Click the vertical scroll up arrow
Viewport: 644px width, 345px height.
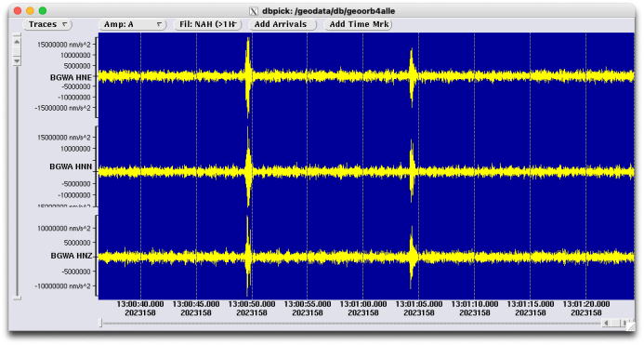click(x=17, y=42)
